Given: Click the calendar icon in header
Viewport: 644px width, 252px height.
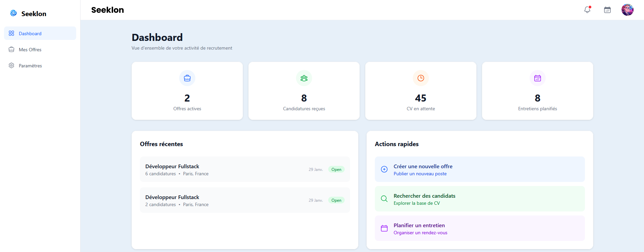Looking at the screenshot, I should click(x=607, y=10).
